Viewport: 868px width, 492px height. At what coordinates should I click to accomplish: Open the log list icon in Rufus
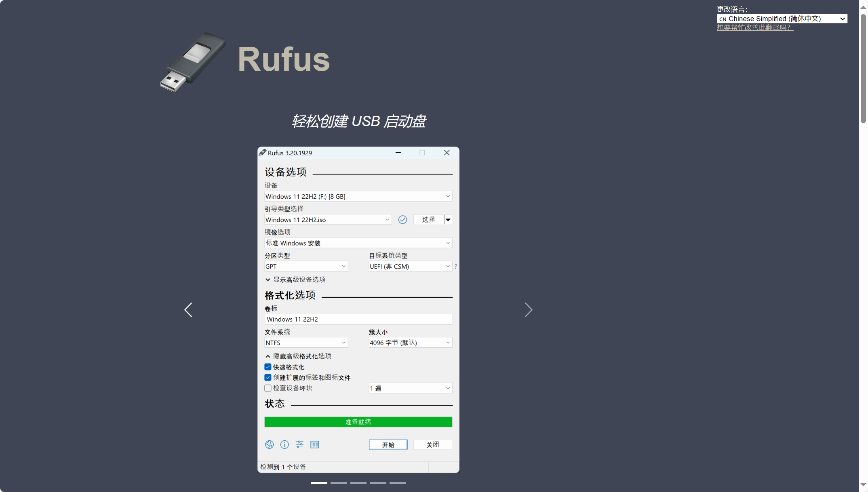[315, 444]
